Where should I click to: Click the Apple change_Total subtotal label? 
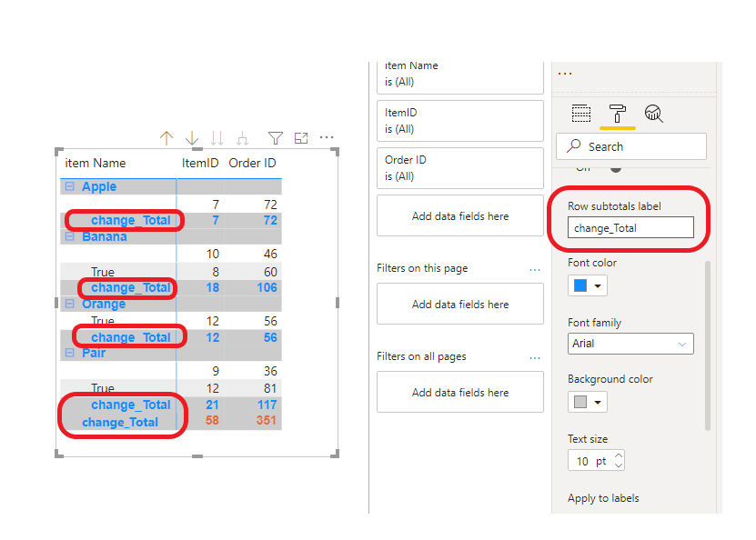coord(131,220)
